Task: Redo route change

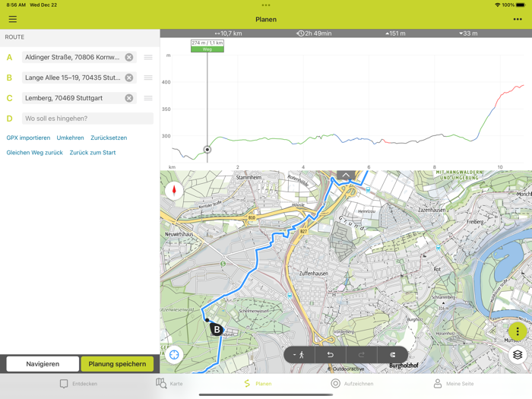Action: (x=361, y=355)
